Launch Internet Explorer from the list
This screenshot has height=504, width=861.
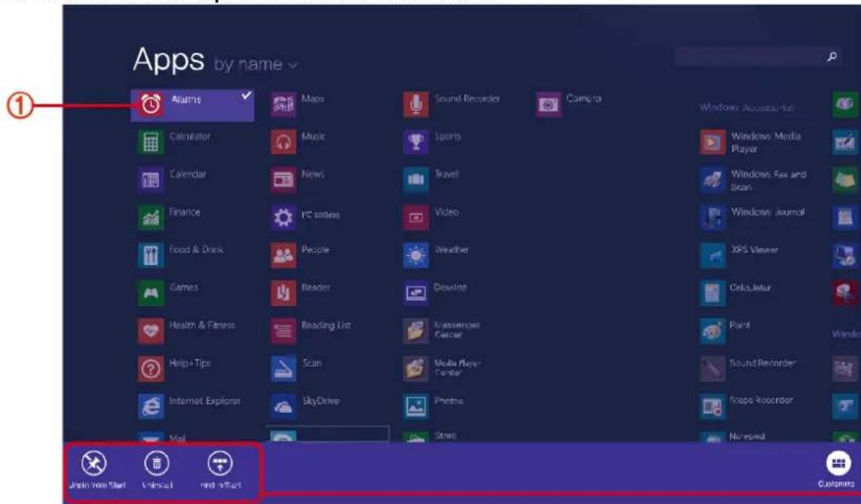(x=189, y=407)
